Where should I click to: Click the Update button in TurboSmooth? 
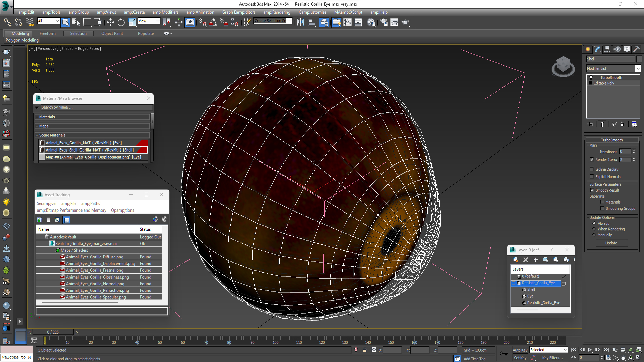(x=611, y=243)
